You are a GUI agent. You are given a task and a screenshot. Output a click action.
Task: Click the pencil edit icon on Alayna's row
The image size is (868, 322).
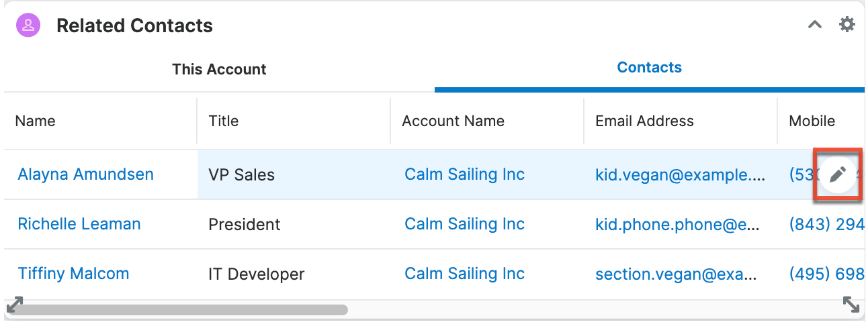coord(836,175)
